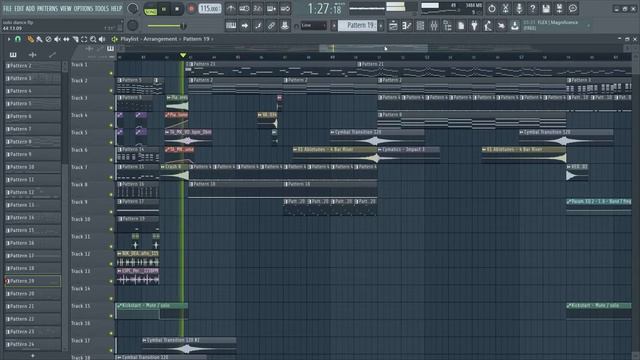Activate the Zoom magnifier tool
Viewport: 640px width, 360px height.
click(93, 39)
